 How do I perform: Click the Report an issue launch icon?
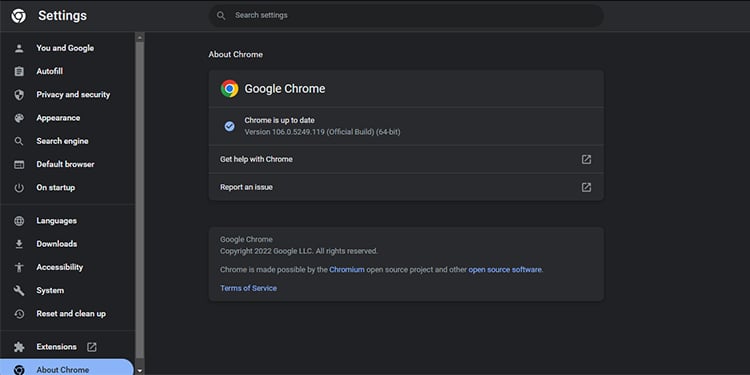coord(586,187)
